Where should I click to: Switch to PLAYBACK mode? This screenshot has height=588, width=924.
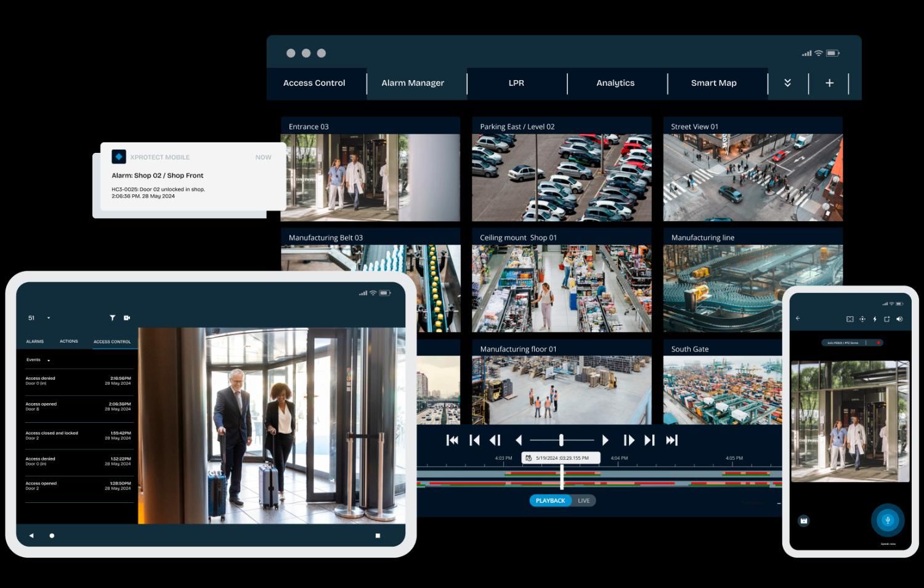pyautogui.click(x=550, y=500)
